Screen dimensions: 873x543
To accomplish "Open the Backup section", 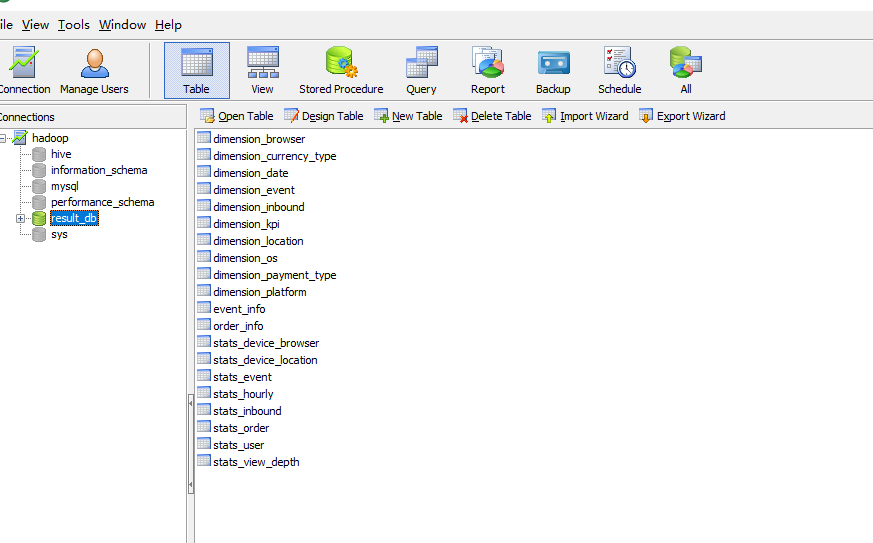I will point(553,71).
